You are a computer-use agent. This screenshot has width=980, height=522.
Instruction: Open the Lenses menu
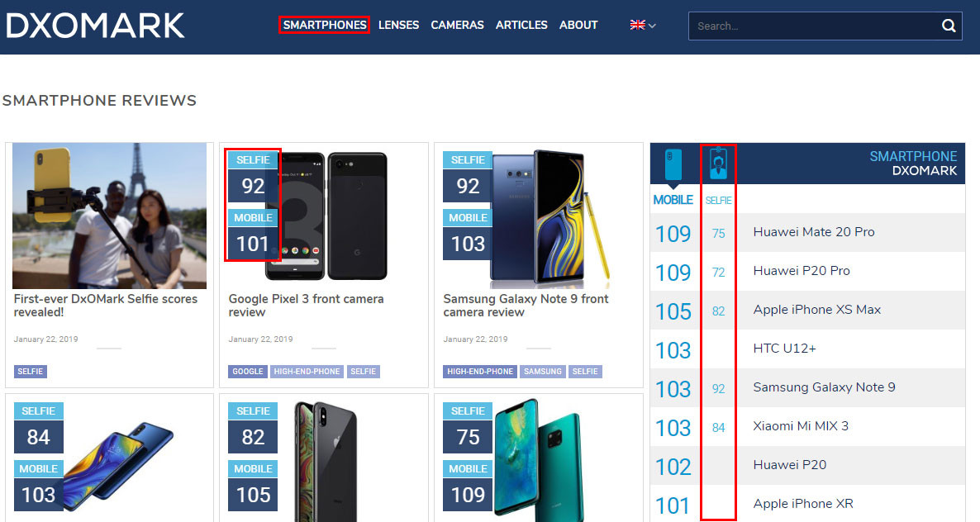[x=398, y=25]
